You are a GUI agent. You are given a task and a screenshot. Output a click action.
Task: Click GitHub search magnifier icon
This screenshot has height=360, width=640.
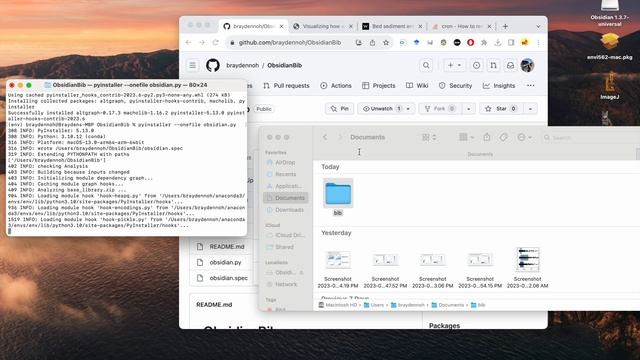[426, 65]
